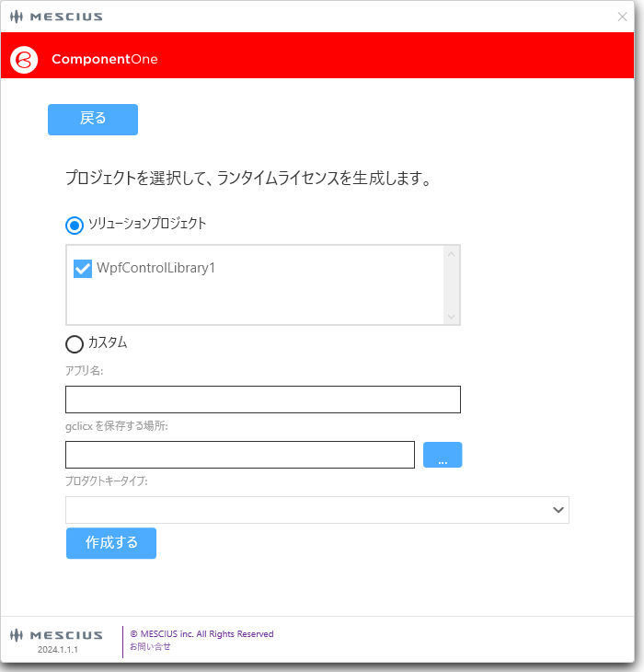Image resolution: width=644 pixels, height=672 pixels.
Task: Click the WpfControlLibrary1 project name label
Action: coord(155,269)
